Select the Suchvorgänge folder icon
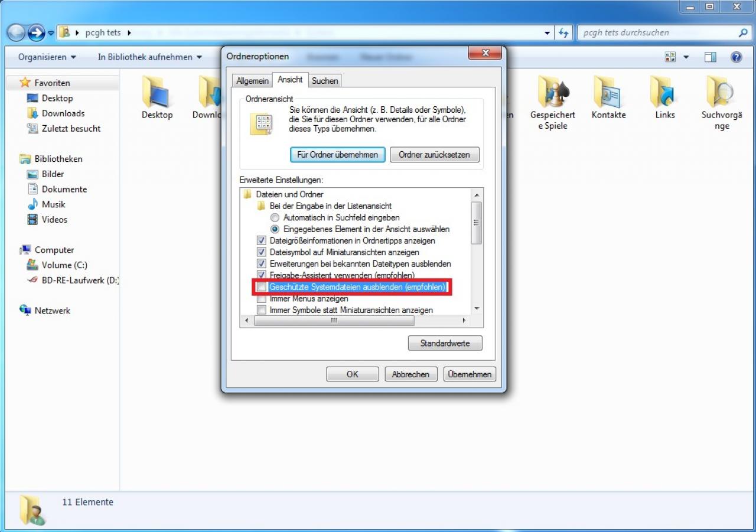The height and width of the screenshot is (532, 756). [x=721, y=90]
